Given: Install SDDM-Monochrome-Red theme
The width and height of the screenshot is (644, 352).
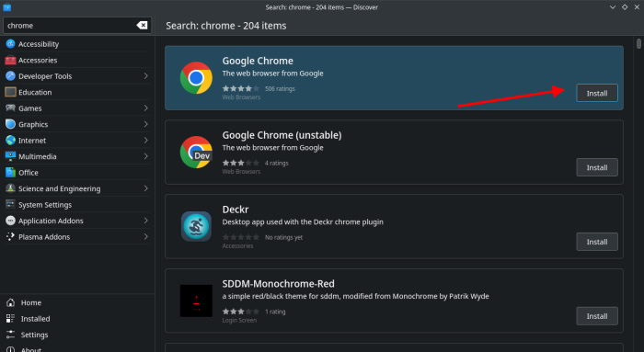Looking at the screenshot, I should pos(597,316).
